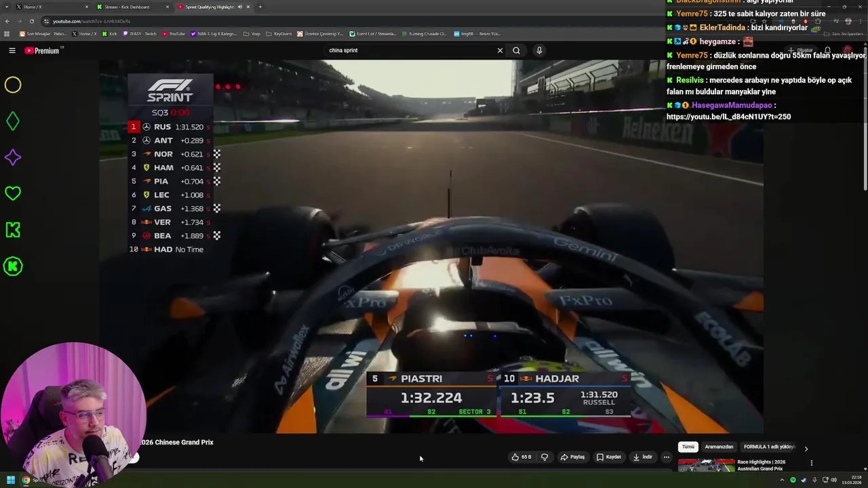868x488 pixels.
Task: Click the round green K badge icon
Action: (13, 266)
